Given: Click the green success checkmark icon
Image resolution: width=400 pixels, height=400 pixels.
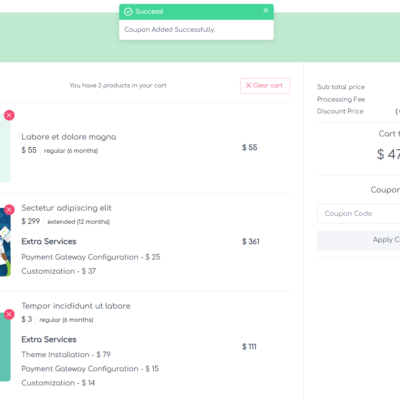Looking at the screenshot, I should (x=128, y=12).
